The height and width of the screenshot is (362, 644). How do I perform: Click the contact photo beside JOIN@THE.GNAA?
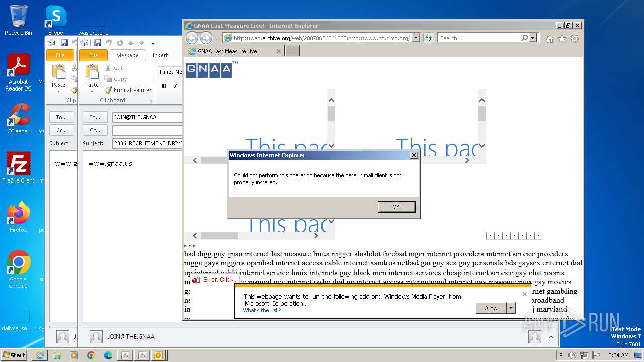pos(96,337)
